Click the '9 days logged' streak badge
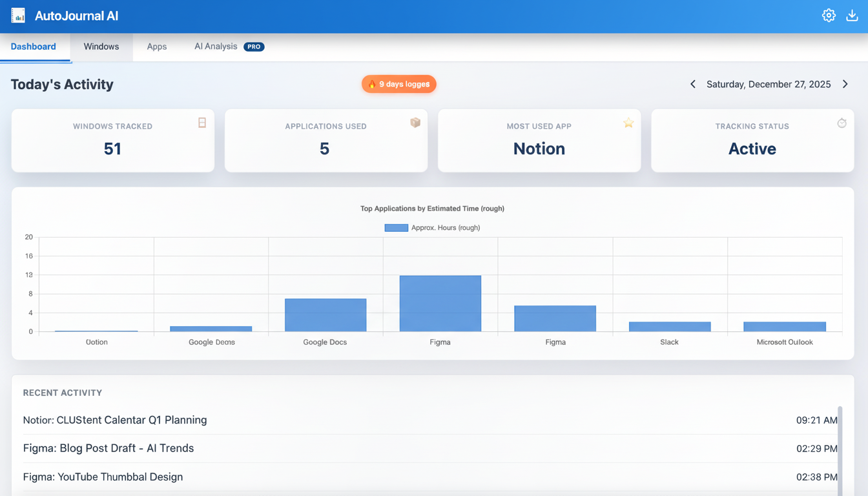 (398, 84)
